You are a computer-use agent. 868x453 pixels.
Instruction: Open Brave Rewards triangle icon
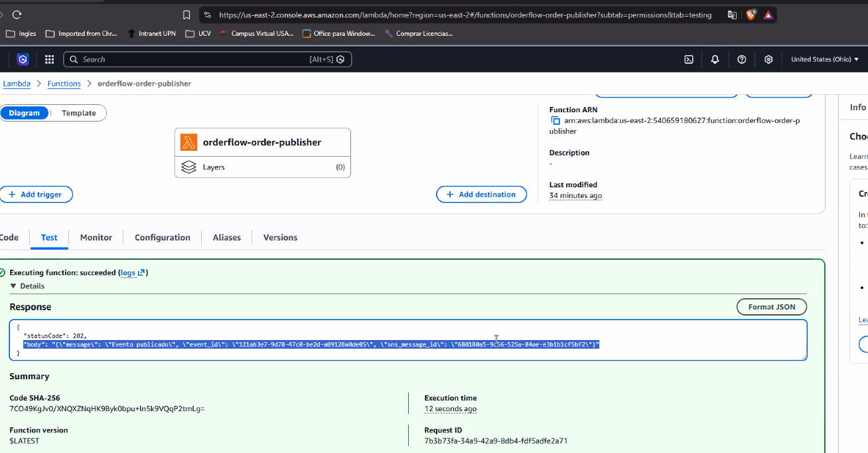point(768,15)
